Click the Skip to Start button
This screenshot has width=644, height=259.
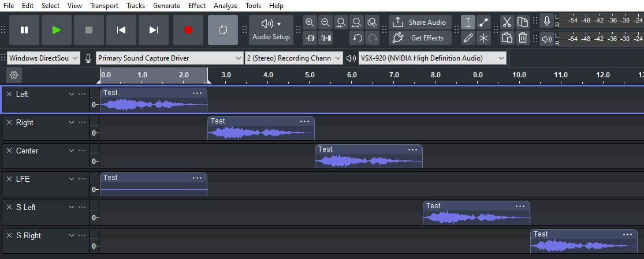121,30
